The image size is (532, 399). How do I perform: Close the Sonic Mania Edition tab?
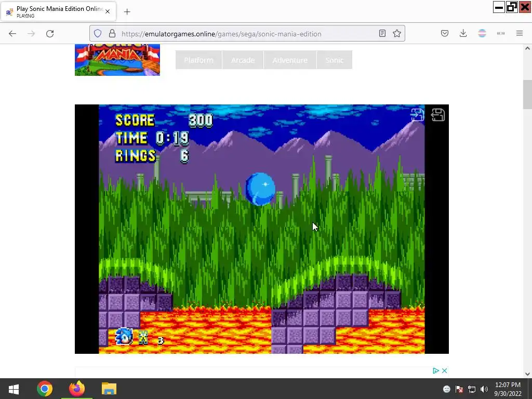point(108,11)
